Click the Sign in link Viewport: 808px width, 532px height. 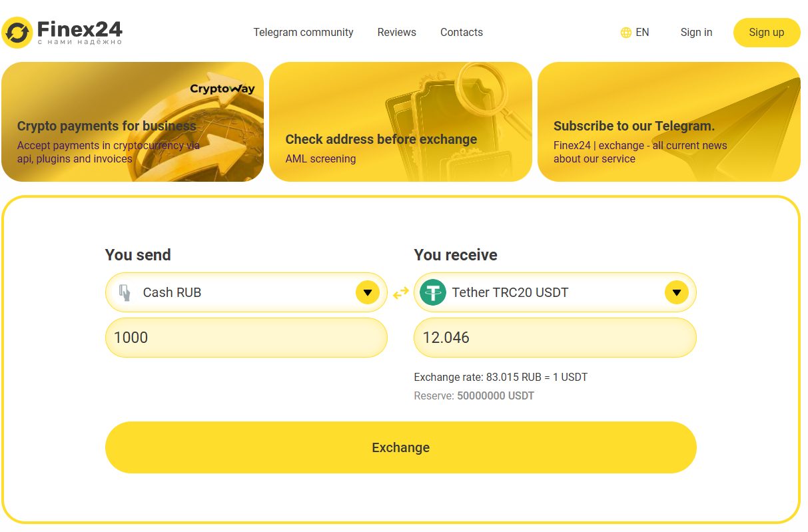pos(696,32)
